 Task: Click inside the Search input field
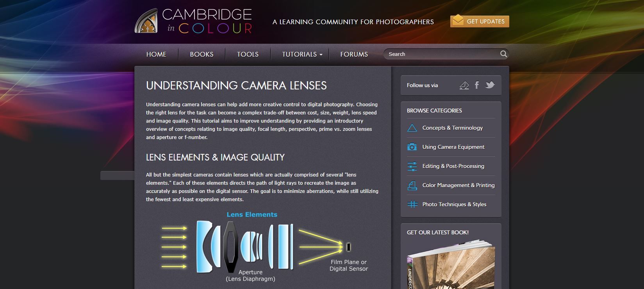pyautogui.click(x=443, y=54)
